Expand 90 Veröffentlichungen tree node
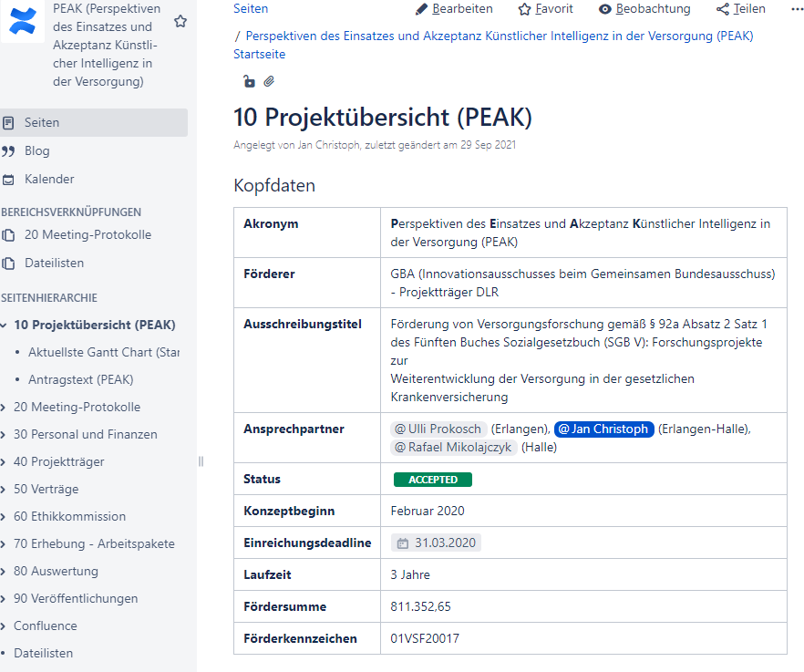804x672 pixels. click(4, 599)
